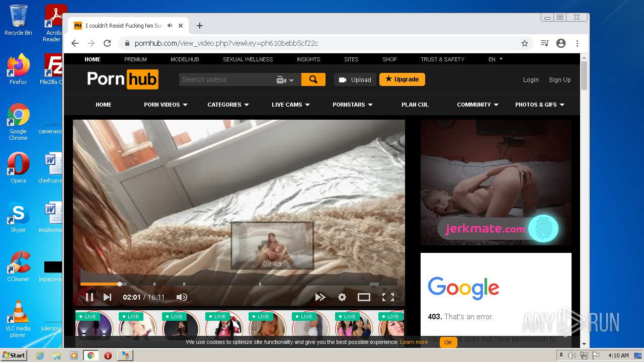The width and height of the screenshot is (644, 362).
Task: Open the VLC media player desktop shortcut
Action: click(x=18, y=319)
